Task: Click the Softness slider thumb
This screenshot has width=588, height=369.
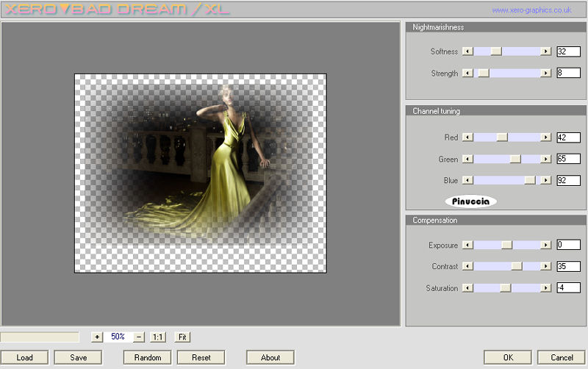Action: (x=496, y=51)
